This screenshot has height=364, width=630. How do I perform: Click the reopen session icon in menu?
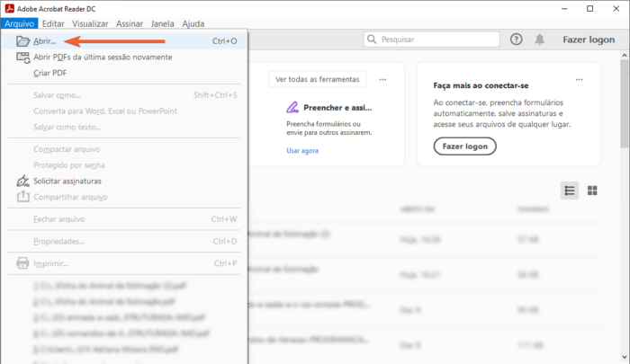coord(22,58)
